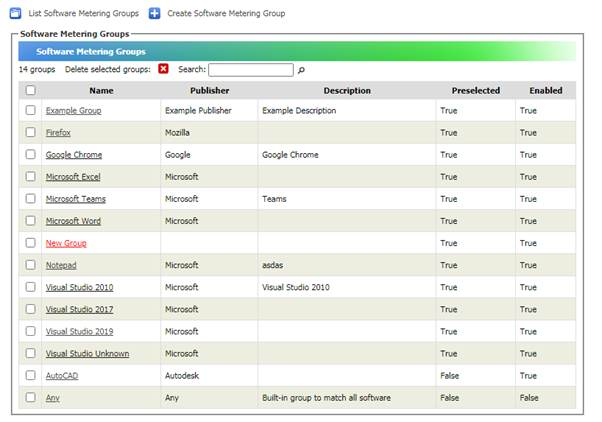
Task: Check the Visual Studio 2019 row checkbox
Action: point(31,331)
